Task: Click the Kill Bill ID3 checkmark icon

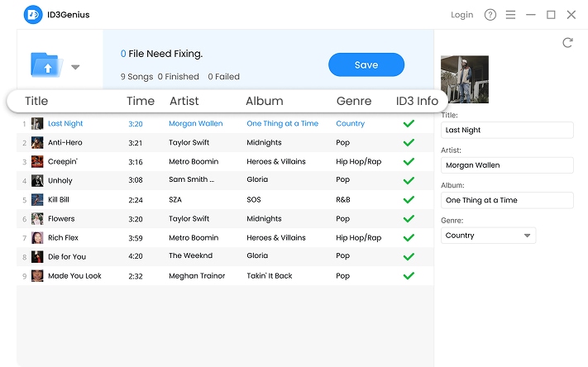Action: [x=409, y=199]
